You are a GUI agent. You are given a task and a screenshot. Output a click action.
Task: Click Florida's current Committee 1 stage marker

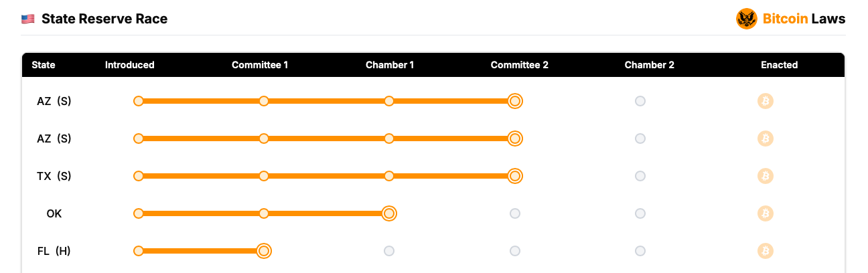point(264,251)
